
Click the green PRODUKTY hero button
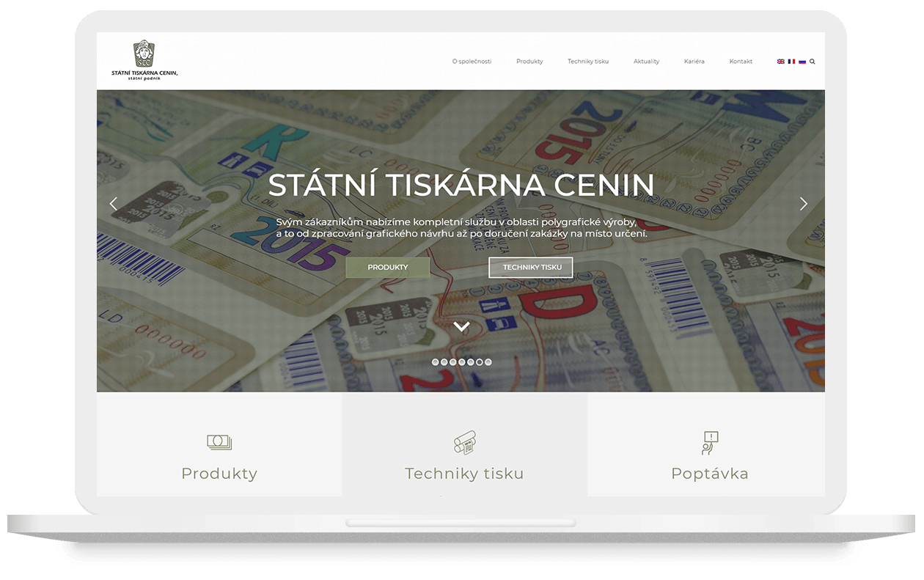388,268
